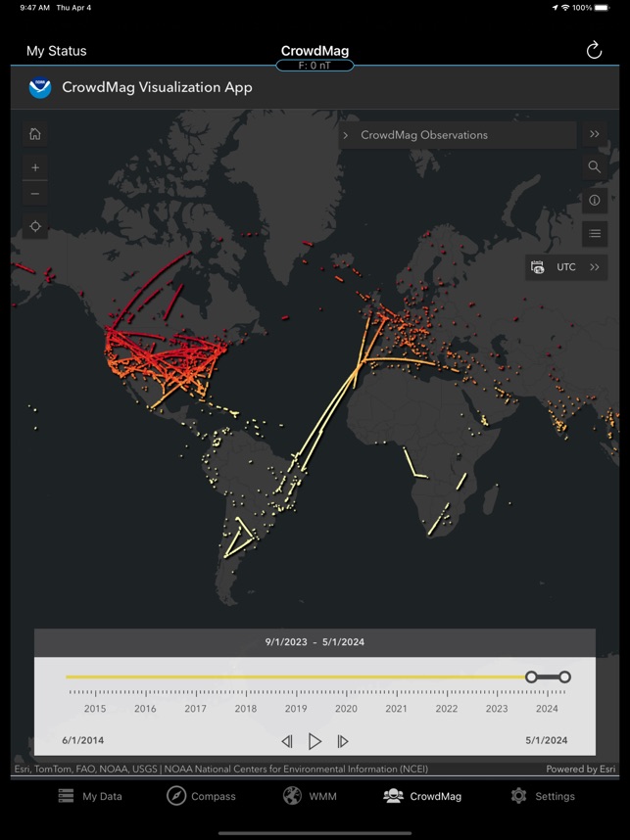Zoom out using the minus button

35,194
